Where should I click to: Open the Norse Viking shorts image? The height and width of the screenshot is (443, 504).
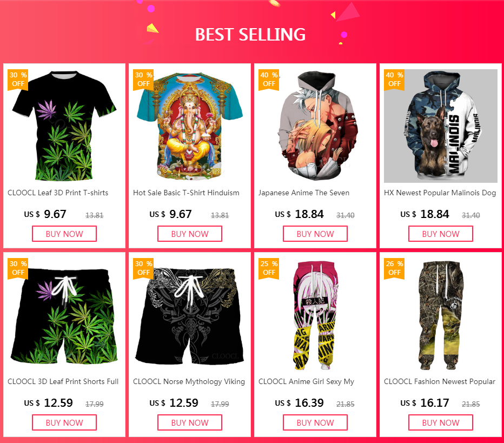190,315
